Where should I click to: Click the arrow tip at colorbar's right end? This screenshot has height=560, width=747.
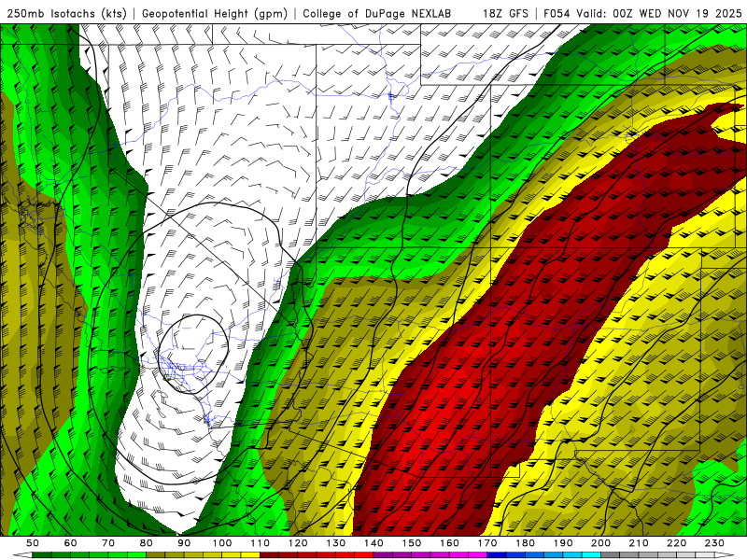click(725, 554)
